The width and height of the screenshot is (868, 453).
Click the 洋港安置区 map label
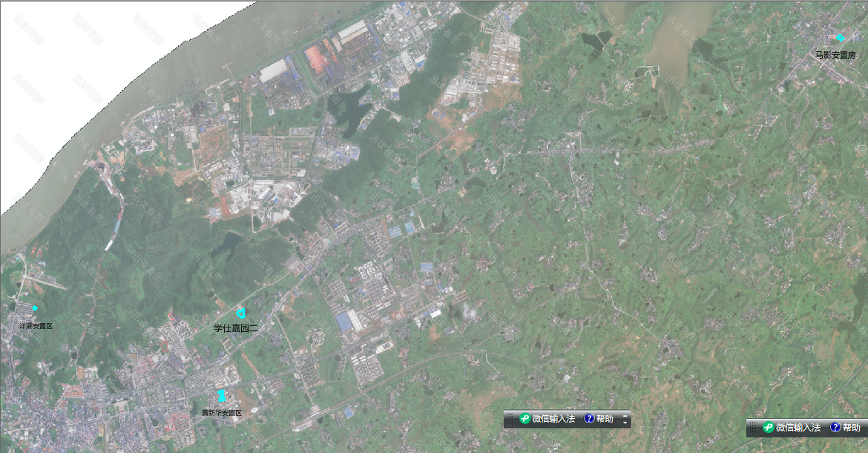pos(36,326)
